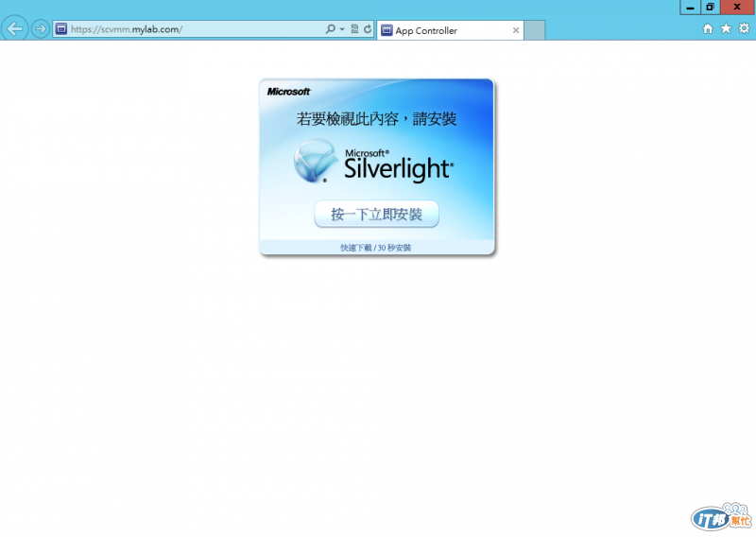The height and width of the screenshot is (537, 756).
Task: Restore down the browser window
Action: click(711, 8)
